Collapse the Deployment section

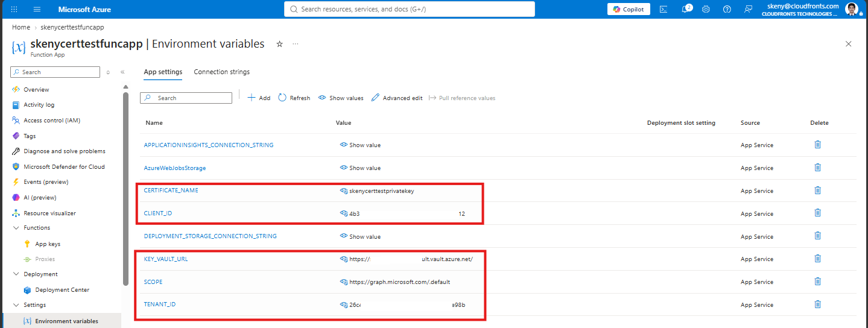coord(16,274)
